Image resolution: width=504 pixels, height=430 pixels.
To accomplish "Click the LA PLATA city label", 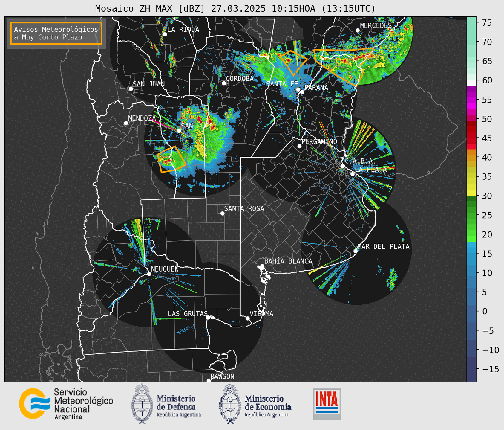I will [x=371, y=169].
